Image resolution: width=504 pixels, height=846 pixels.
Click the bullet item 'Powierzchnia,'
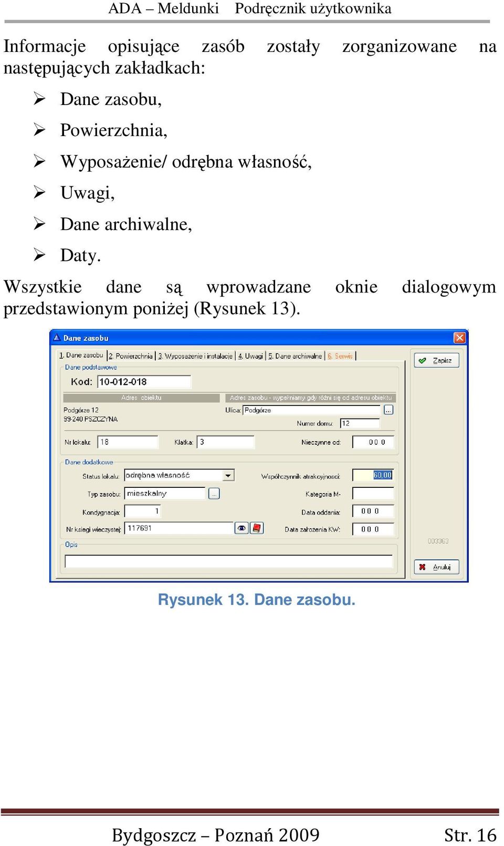pos(113,130)
